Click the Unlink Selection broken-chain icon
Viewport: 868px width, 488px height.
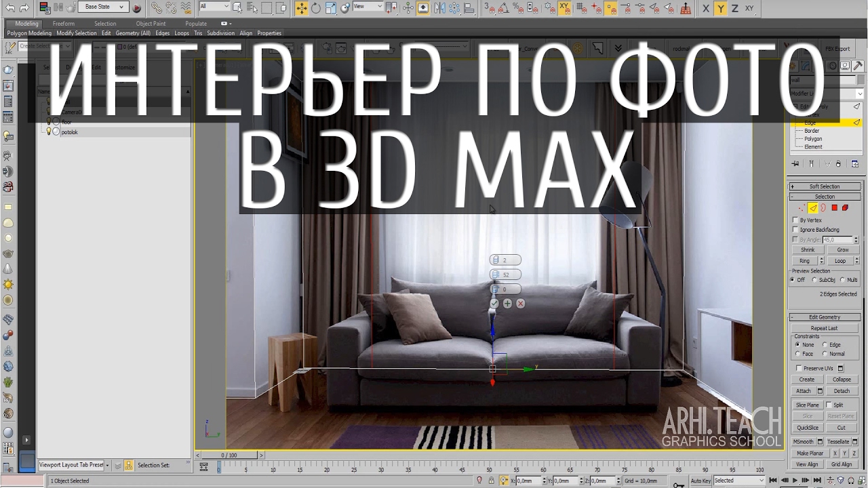click(172, 7)
